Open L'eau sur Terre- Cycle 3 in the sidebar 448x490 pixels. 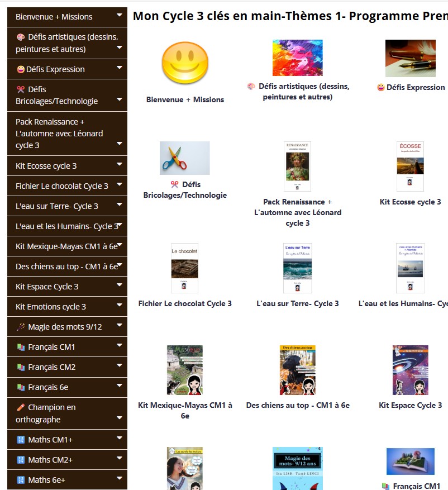click(x=67, y=206)
